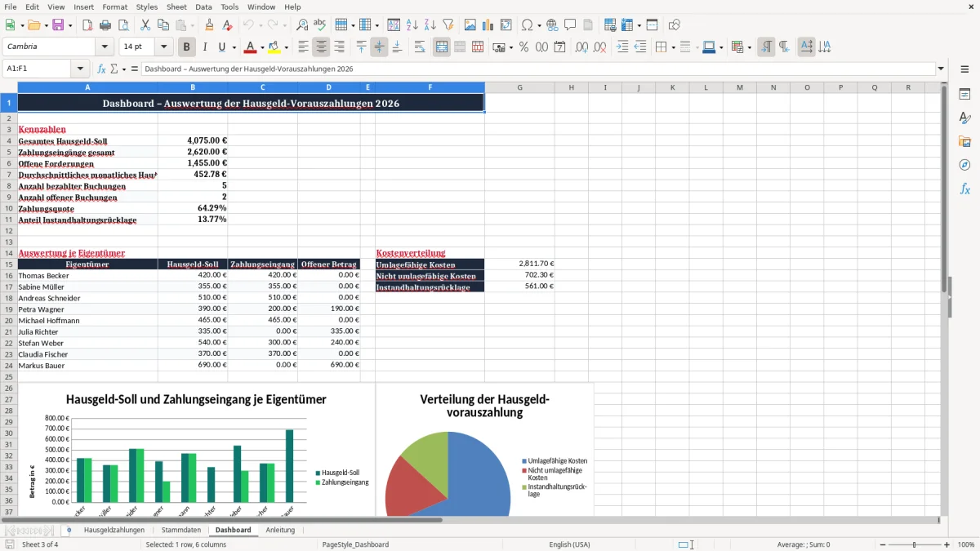The height and width of the screenshot is (551, 980).
Task: Add a decimal place
Action: (582, 47)
